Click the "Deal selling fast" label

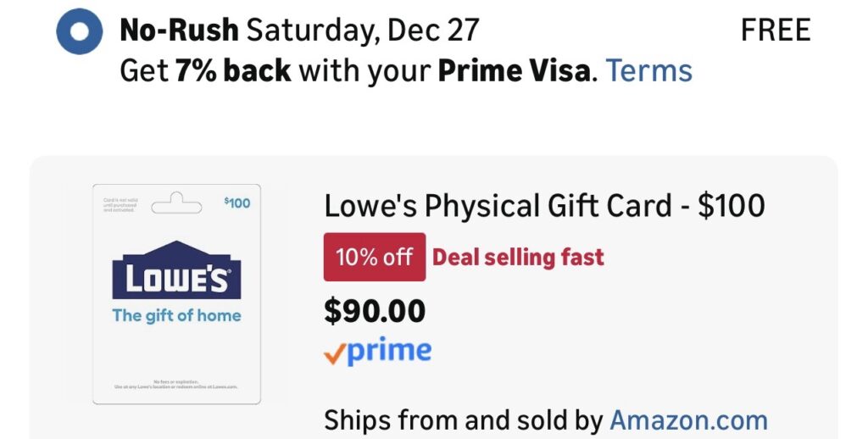[518, 257]
